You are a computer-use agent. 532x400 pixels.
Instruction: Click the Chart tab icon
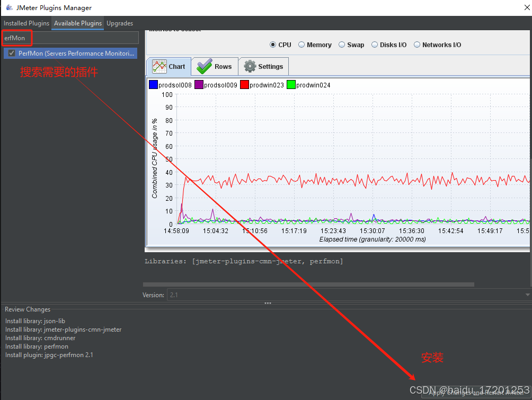click(159, 67)
